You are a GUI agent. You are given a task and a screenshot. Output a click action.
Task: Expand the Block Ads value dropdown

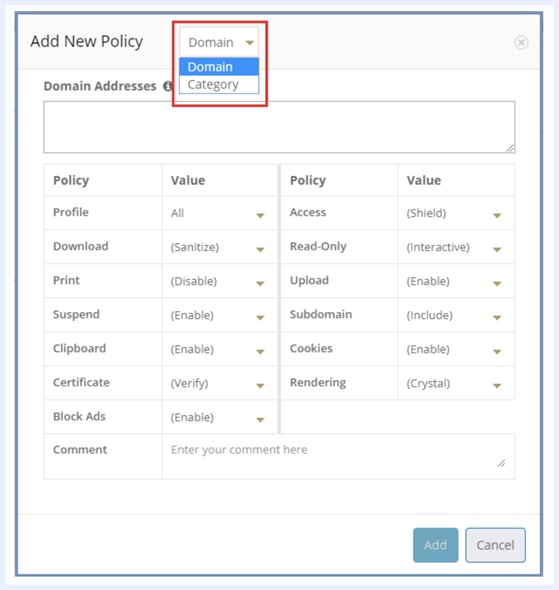coord(218,417)
